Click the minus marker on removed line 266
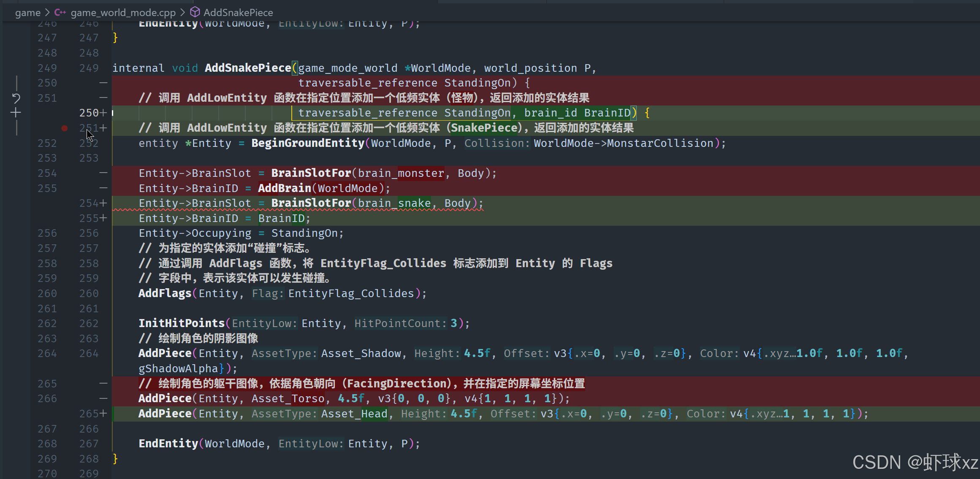 click(x=103, y=398)
